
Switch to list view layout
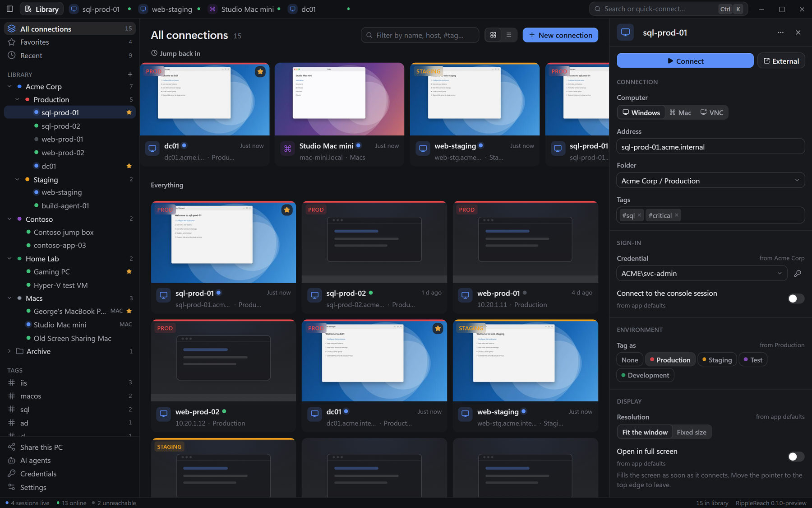coord(508,35)
